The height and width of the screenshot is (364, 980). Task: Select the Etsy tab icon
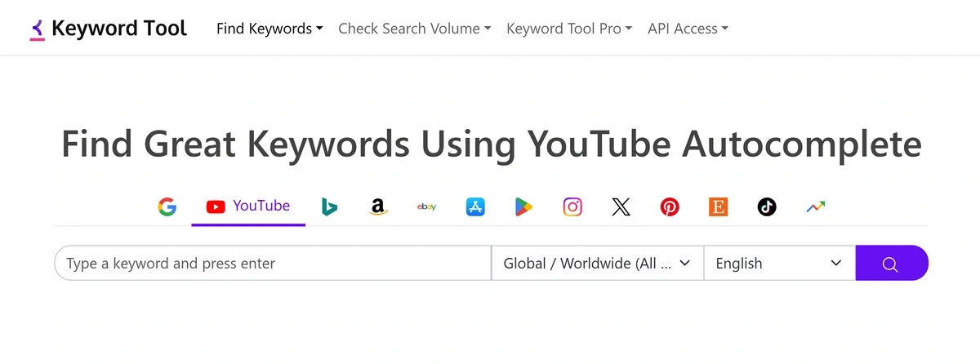pos(718,207)
